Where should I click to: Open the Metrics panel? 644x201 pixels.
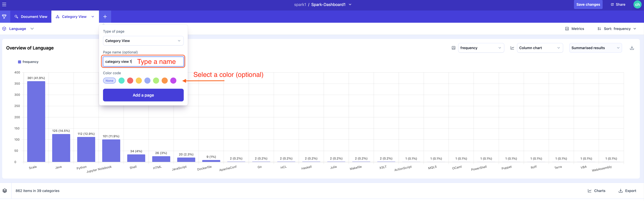(x=574, y=29)
